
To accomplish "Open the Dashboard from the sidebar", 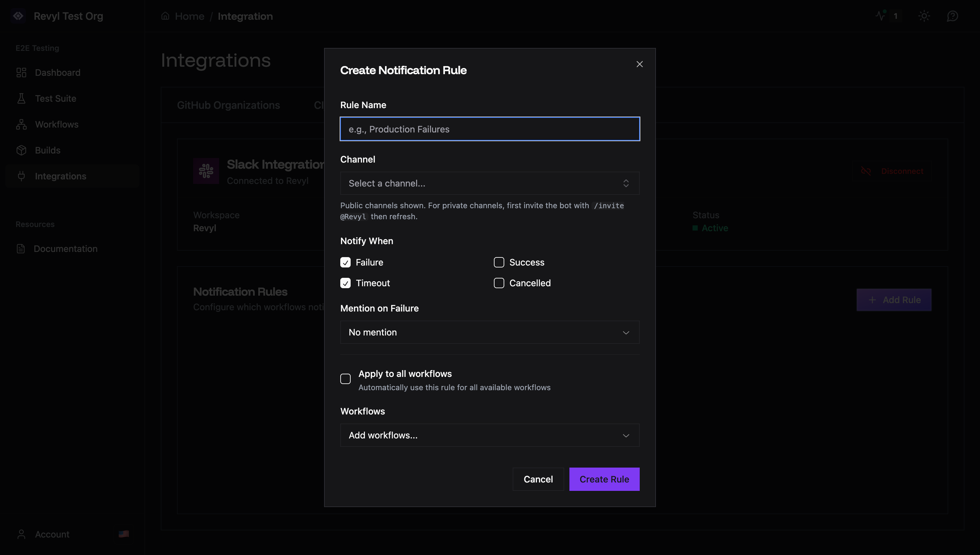I will point(57,73).
